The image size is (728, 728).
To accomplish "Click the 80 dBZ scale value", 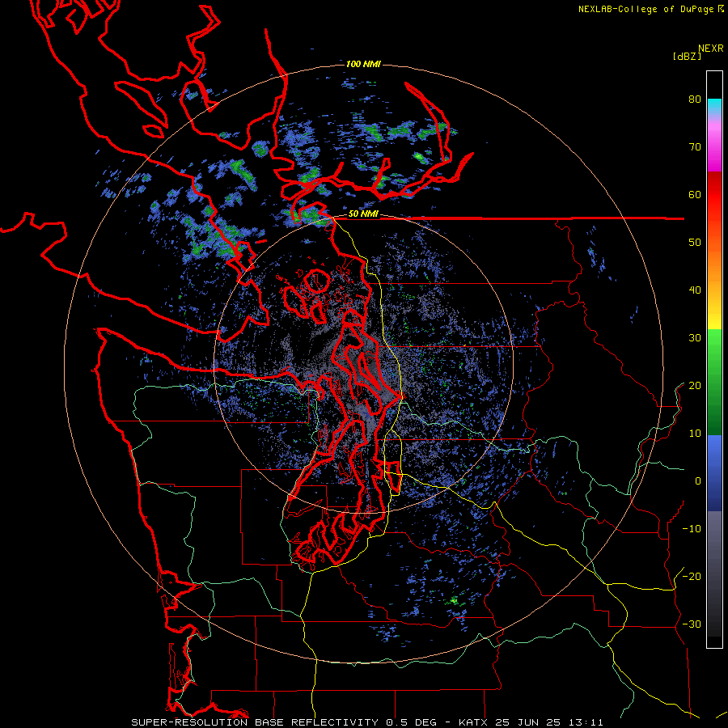I will 695,99.
